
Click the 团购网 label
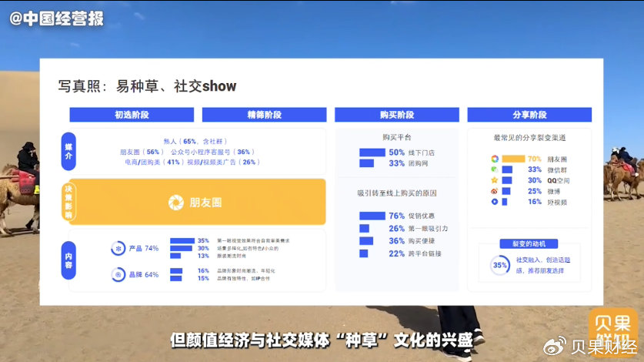[418, 163]
